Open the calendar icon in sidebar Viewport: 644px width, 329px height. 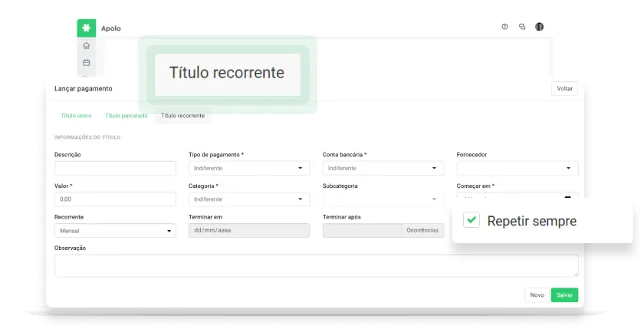click(x=86, y=63)
